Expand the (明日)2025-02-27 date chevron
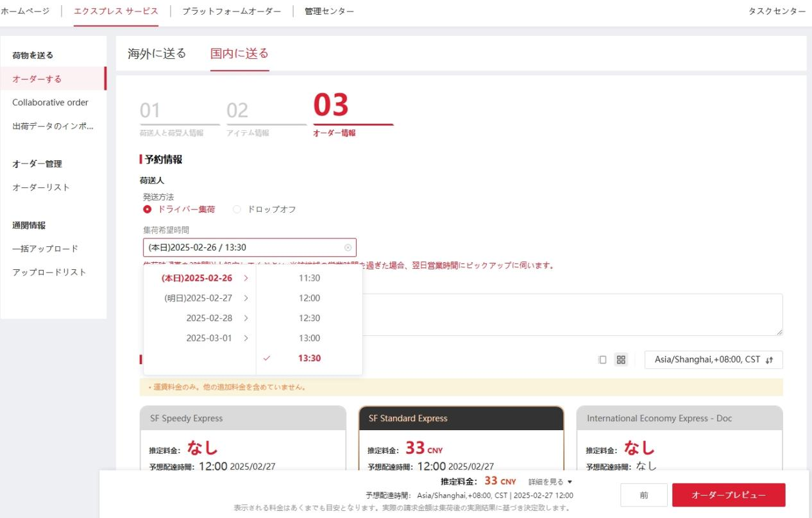Viewport: 812px width, 518px height. click(x=244, y=297)
